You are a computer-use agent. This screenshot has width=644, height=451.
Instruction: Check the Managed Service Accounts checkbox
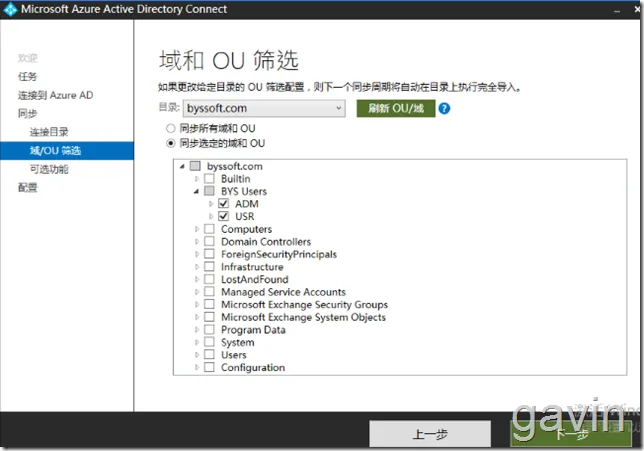click(x=209, y=292)
